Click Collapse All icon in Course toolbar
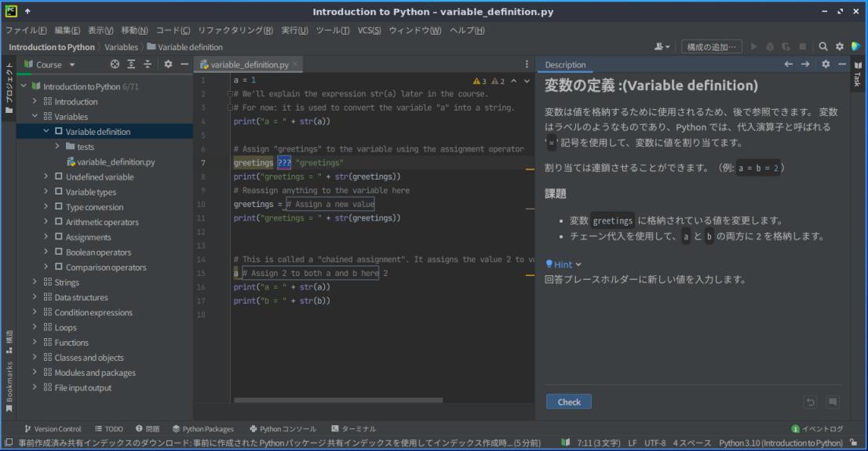Image resolution: width=868 pixels, height=451 pixels. 148,64
